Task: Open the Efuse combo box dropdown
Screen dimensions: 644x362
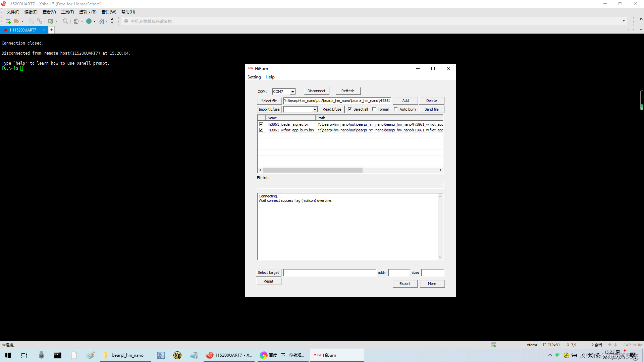Action: click(x=314, y=110)
